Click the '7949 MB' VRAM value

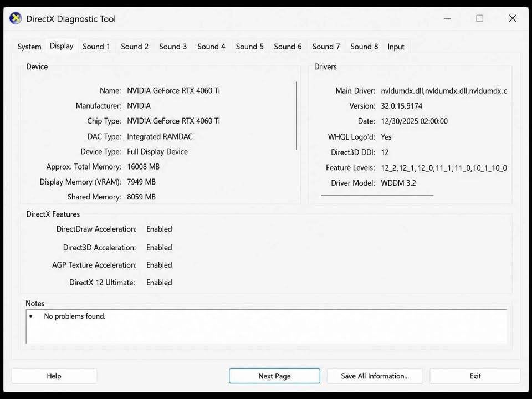tap(141, 182)
